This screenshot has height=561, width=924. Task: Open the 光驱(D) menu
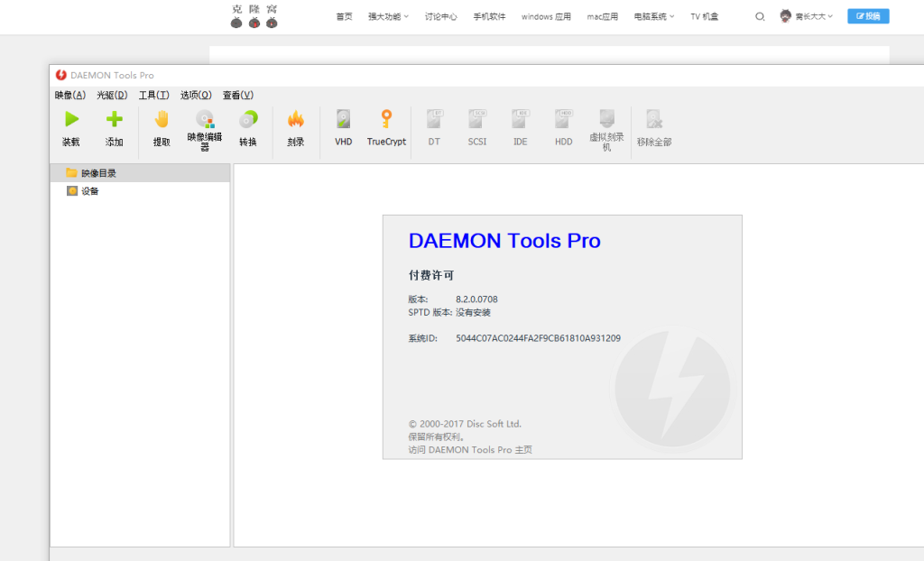[112, 95]
